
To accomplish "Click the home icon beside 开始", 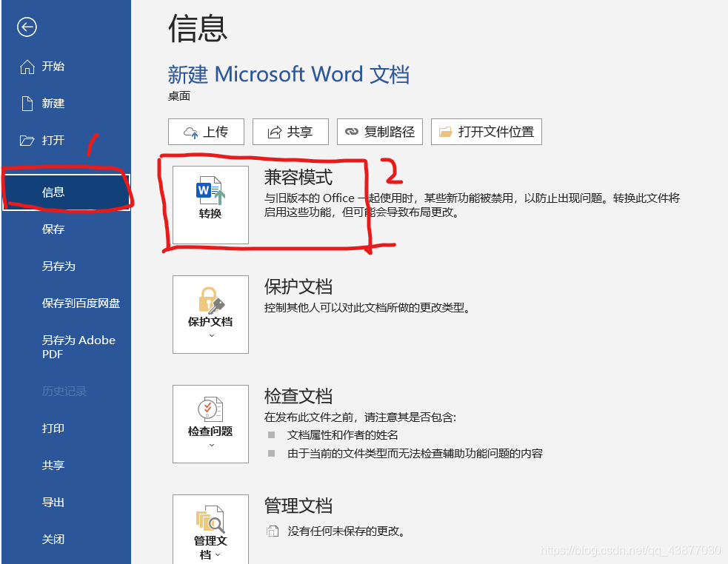I will [27, 67].
